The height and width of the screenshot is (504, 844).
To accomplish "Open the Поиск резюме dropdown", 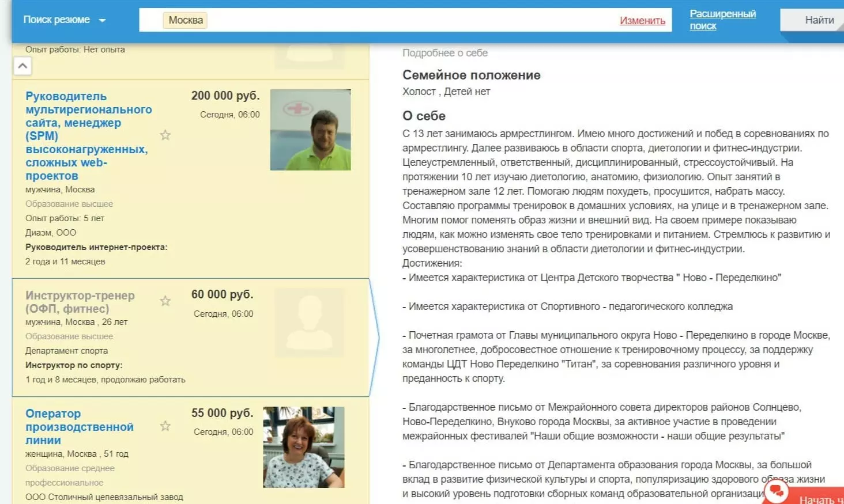I will tap(64, 20).
